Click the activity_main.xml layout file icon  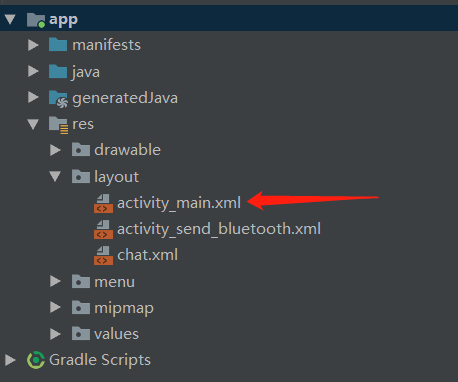103,204
